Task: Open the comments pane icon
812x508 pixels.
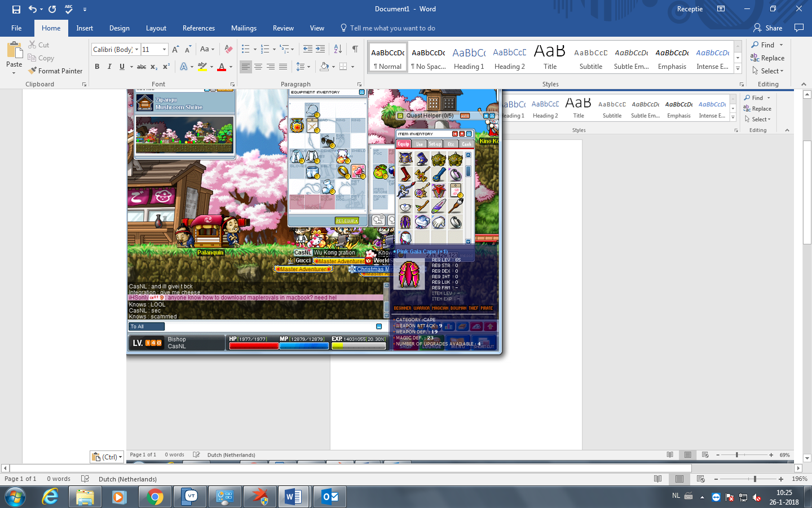Action: [798, 28]
